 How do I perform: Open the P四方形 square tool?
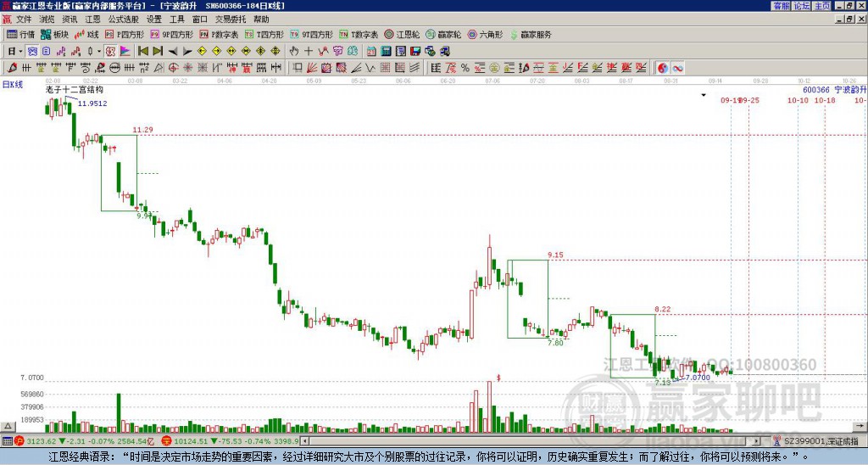tap(125, 34)
